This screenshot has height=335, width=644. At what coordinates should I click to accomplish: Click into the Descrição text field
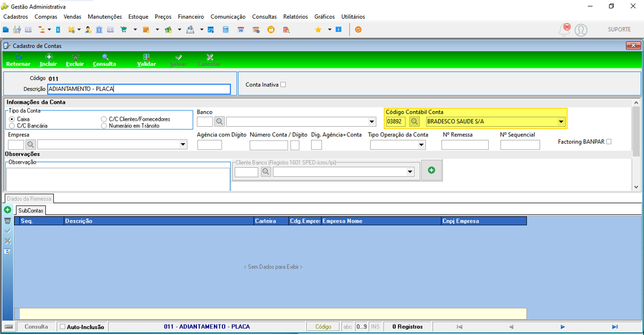click(139, 89)
